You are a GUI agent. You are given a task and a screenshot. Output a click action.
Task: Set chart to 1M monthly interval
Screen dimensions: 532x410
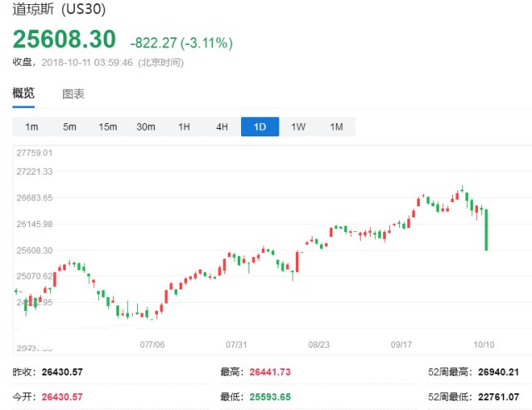337,126
